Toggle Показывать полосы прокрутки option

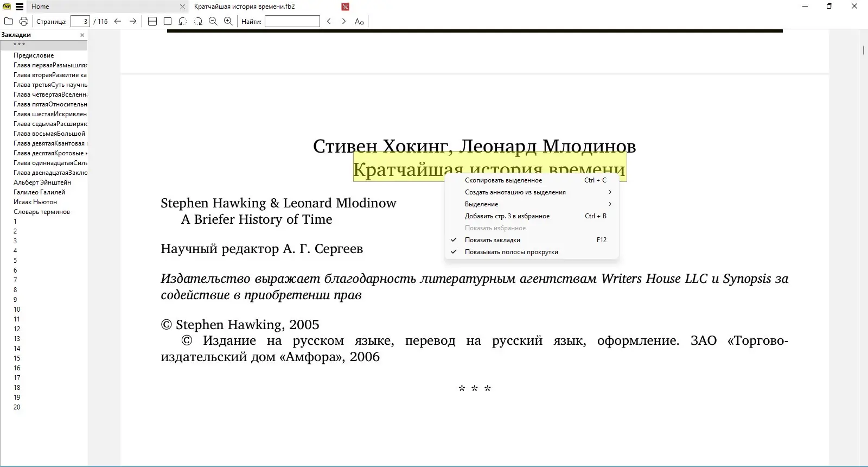click(x=532, y=252)
